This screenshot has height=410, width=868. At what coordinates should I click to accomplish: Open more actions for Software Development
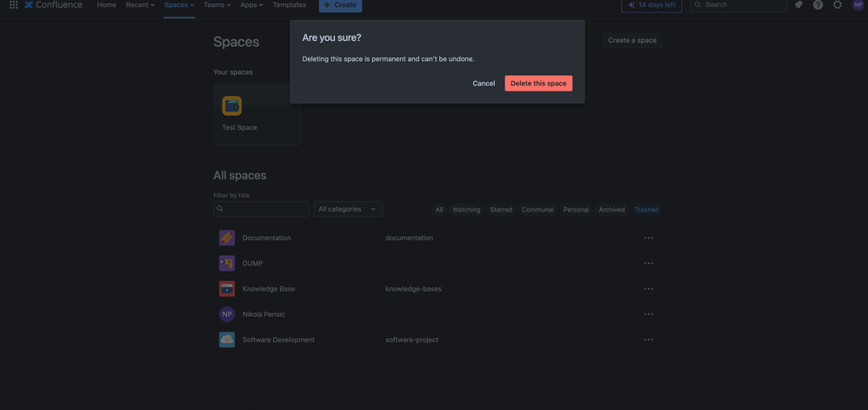pos(649,339)
